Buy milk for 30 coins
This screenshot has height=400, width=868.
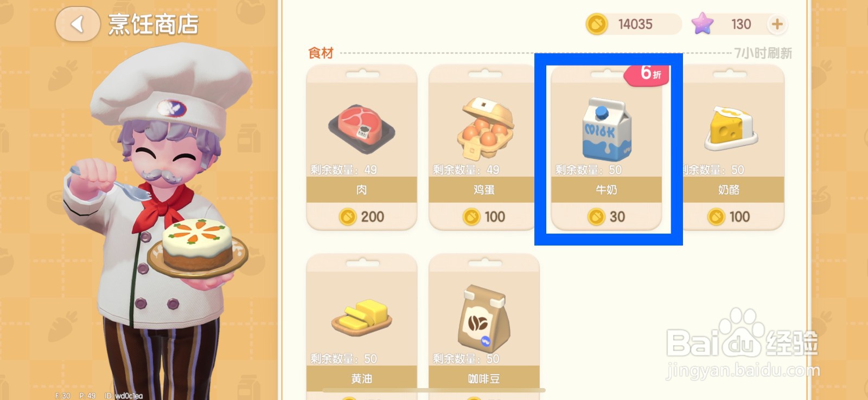[607, 217]
